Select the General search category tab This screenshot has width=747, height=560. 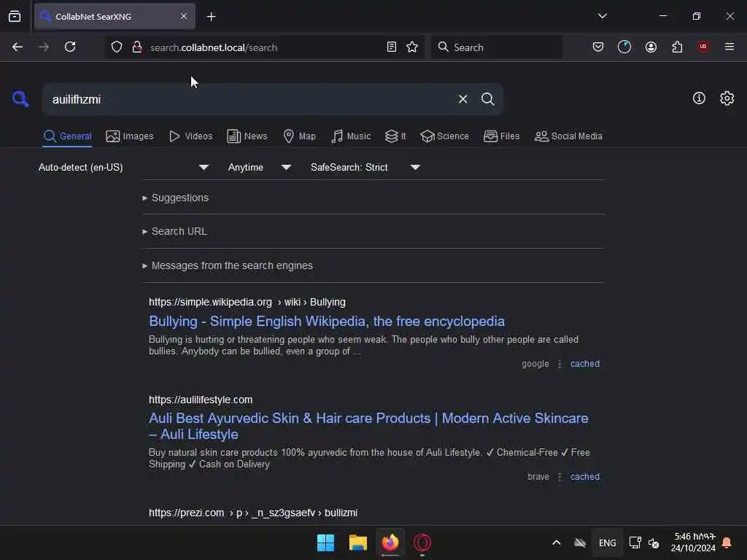67,136
